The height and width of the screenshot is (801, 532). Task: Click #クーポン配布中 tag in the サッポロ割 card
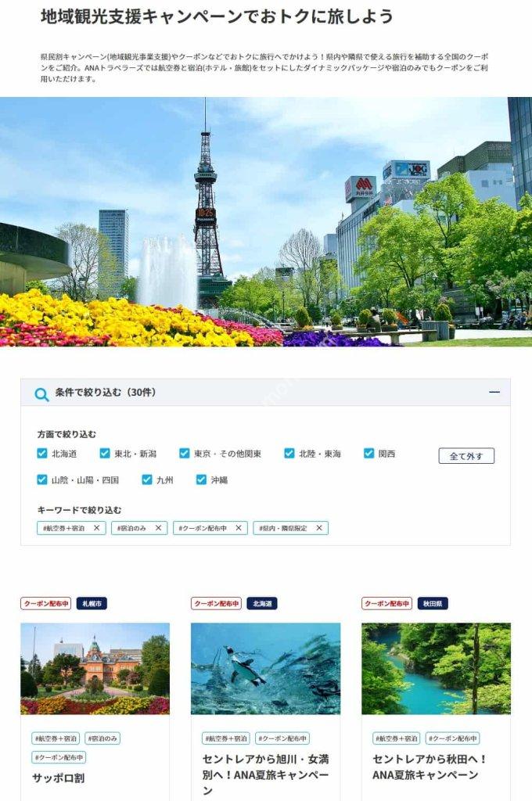click(59, 757)
